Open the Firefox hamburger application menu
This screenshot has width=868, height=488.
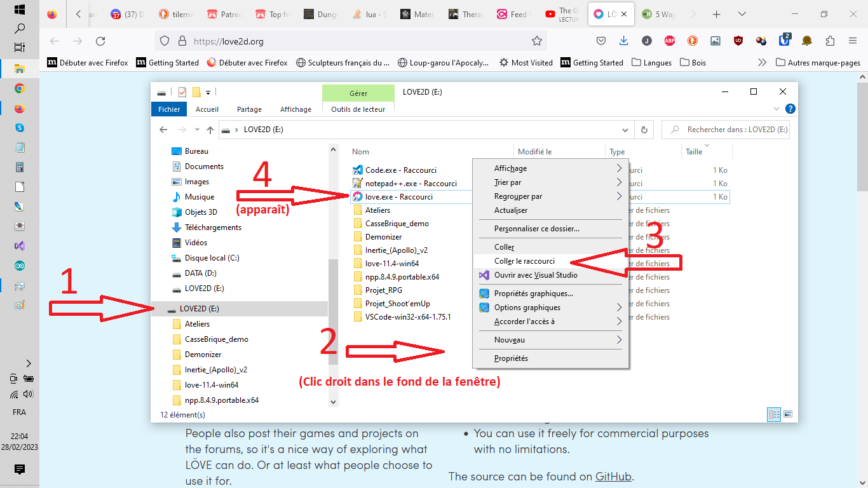click(x=853, y=41)
